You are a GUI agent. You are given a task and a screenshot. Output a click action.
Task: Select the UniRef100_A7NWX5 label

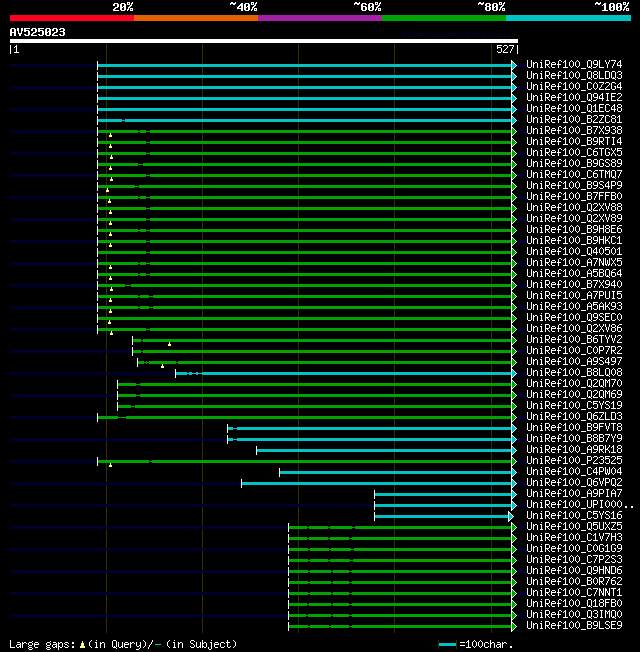click(574, 262)
